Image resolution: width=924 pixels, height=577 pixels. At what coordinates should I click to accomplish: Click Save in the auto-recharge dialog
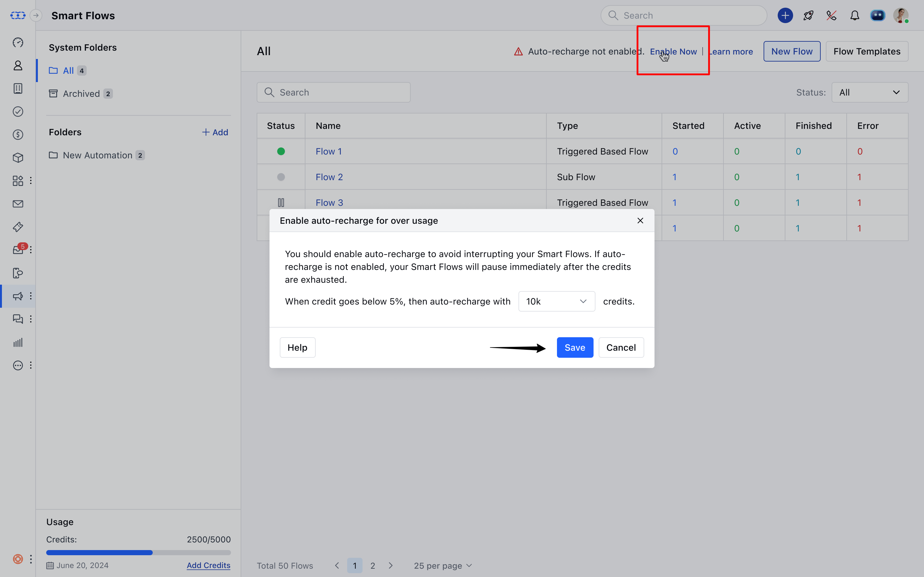coord(575,348)
